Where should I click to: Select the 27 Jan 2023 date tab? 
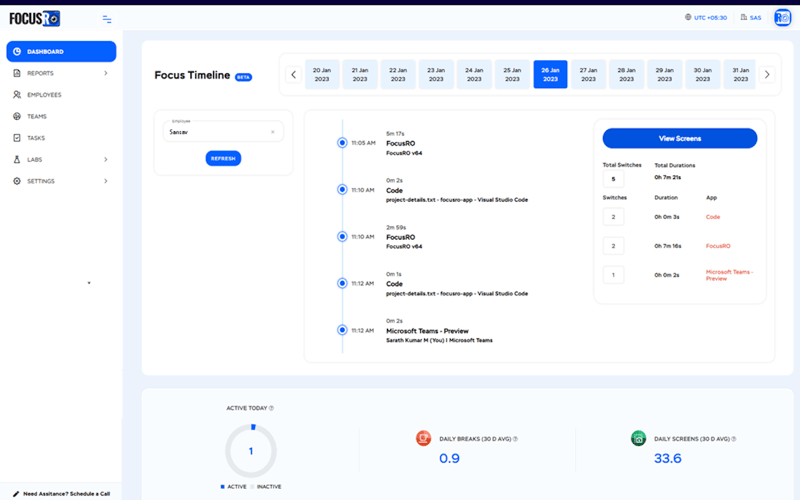[588, 74]
